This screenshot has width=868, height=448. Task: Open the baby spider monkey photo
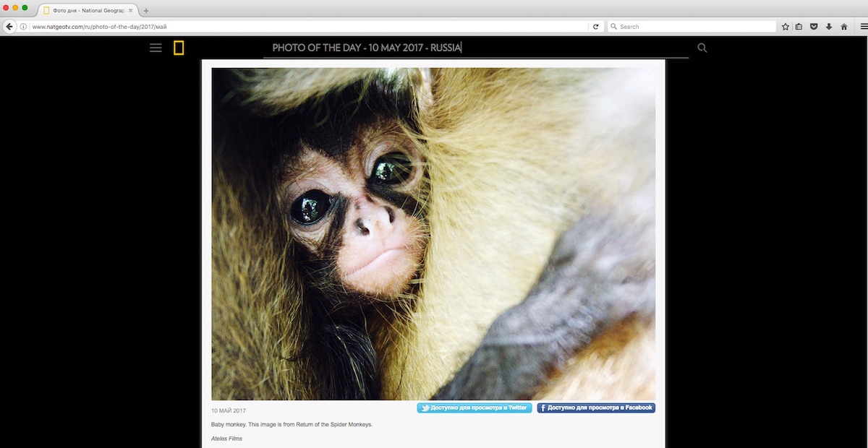433,233
